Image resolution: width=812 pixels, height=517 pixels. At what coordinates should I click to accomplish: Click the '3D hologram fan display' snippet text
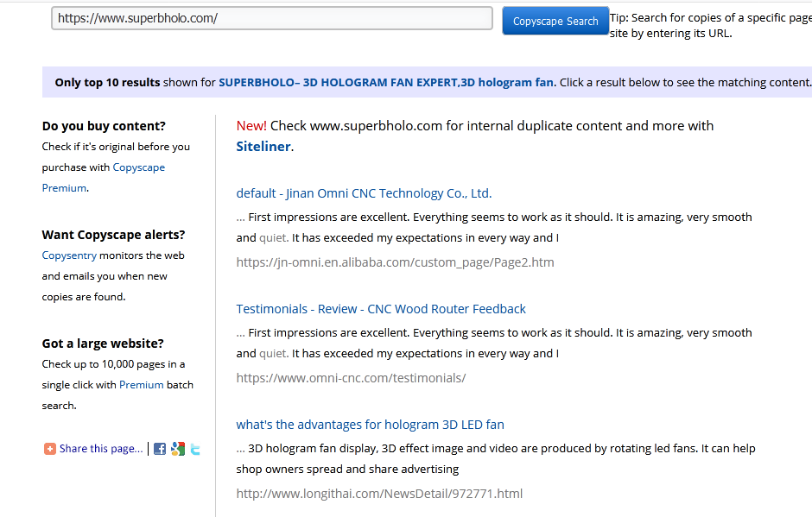(x=496, y=458)
